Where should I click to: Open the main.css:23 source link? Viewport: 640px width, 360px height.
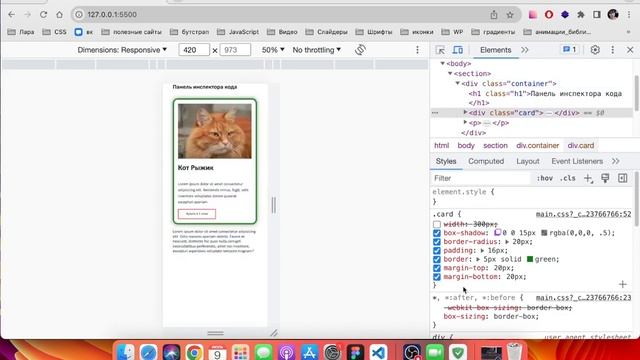click(583, 298)
